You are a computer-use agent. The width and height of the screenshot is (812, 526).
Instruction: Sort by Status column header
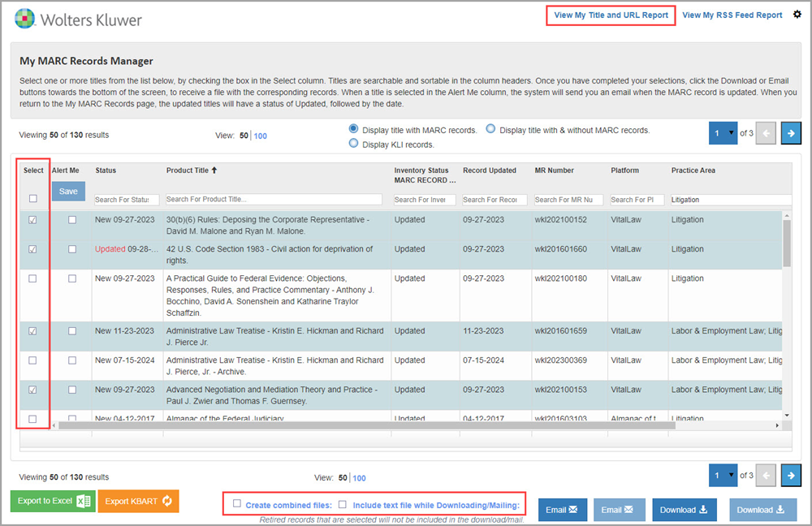(106, 170)
